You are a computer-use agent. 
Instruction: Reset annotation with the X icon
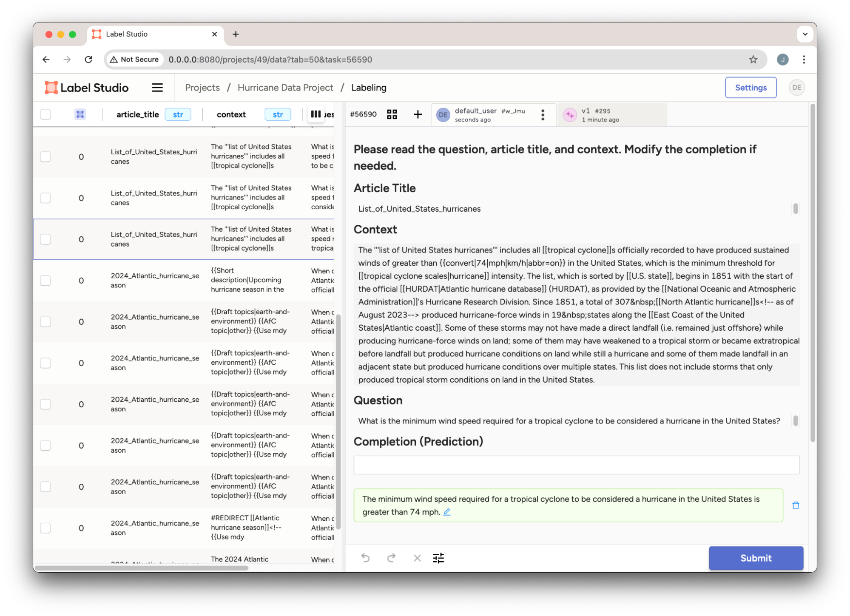[x=417, y=558]
